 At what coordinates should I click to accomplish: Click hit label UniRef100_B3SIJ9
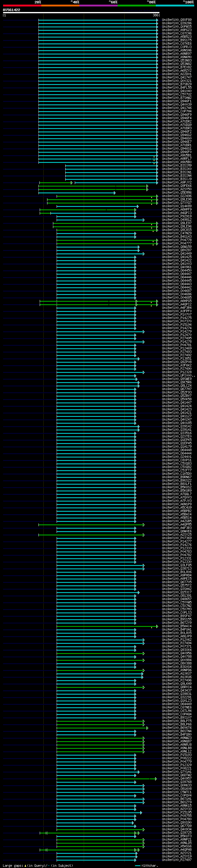pyautogui.click(x=177, y=179)
